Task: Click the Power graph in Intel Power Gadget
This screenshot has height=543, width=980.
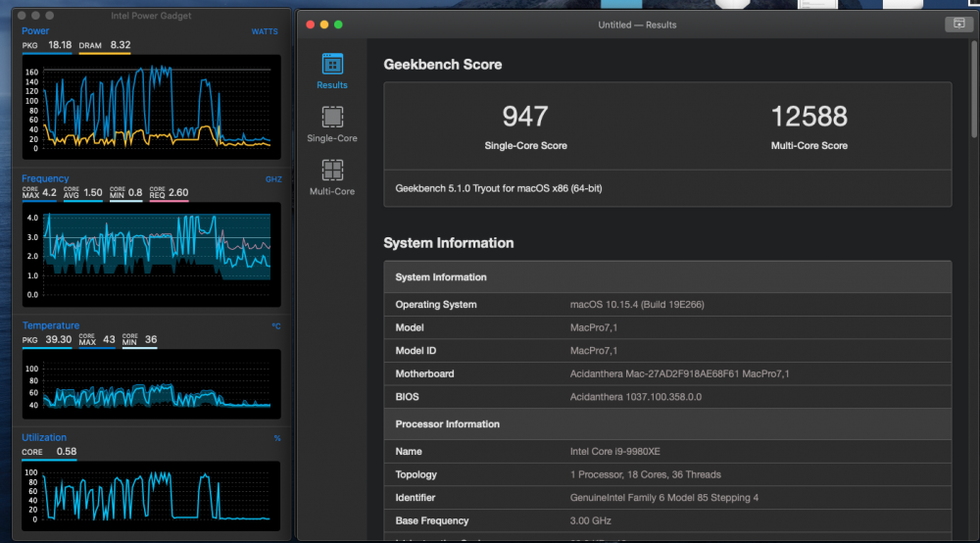Action: click(151, 107)
